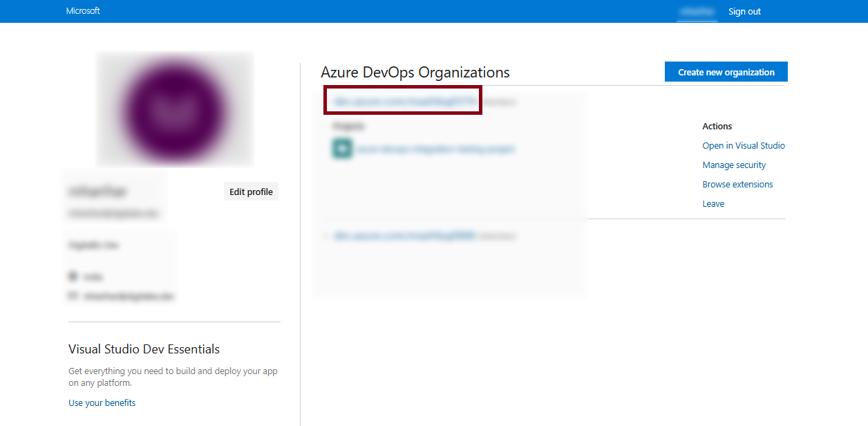868x426 pixels.
Task: Click the purple profile avatar picture
Action: 175,109
